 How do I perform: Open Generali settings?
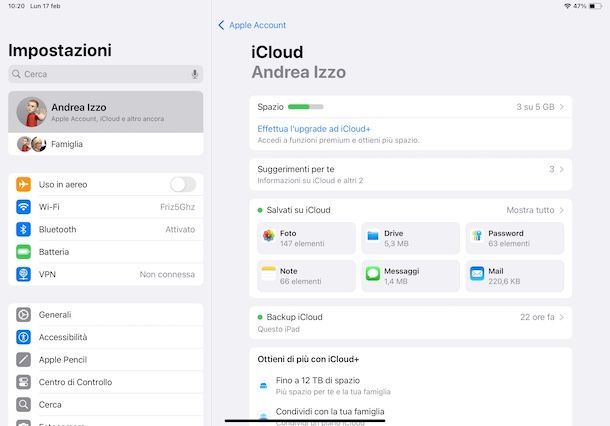[105, 314]
